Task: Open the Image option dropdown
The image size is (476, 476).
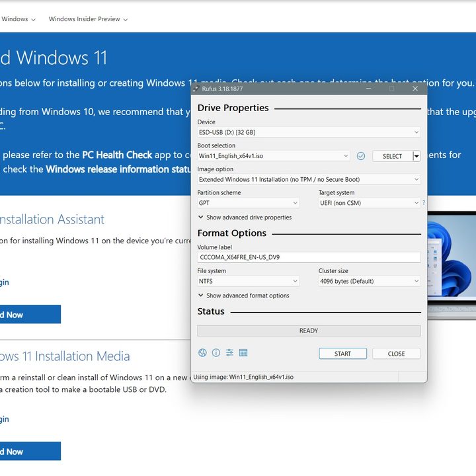Action: (309, 179)
